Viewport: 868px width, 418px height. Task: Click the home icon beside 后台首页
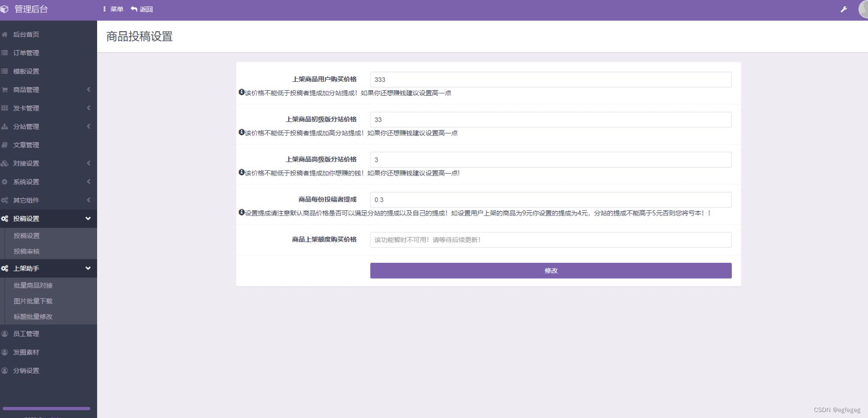pos(4,35)
